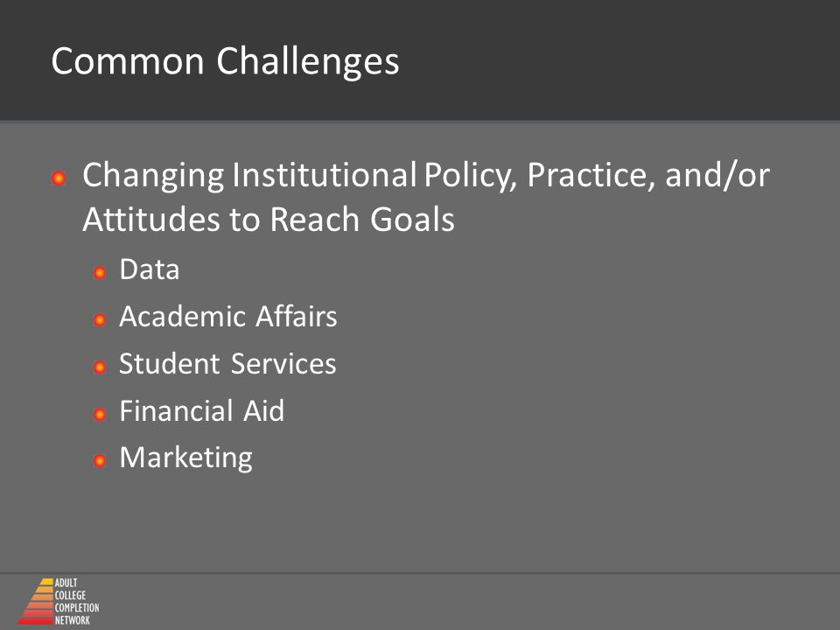Screen dimensions: 840x630
Task: Click the bullet icon next to Student Services
Action: pyautogui.click(x=100, y=367)
